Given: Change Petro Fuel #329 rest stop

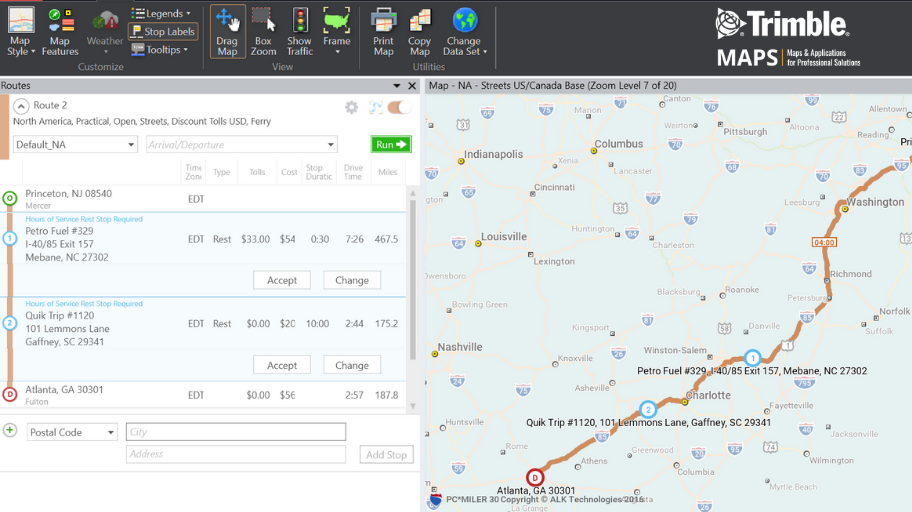Looking at the screenshot, I should (352, 280).
